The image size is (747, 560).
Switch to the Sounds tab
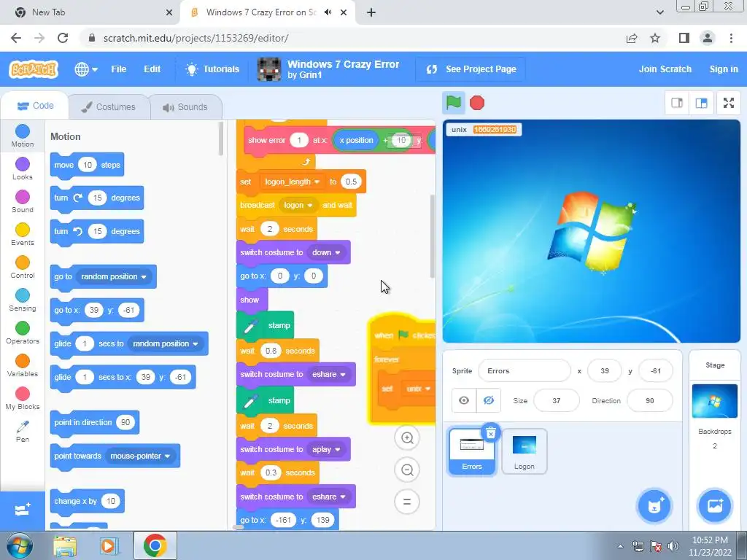click(185, 106)
